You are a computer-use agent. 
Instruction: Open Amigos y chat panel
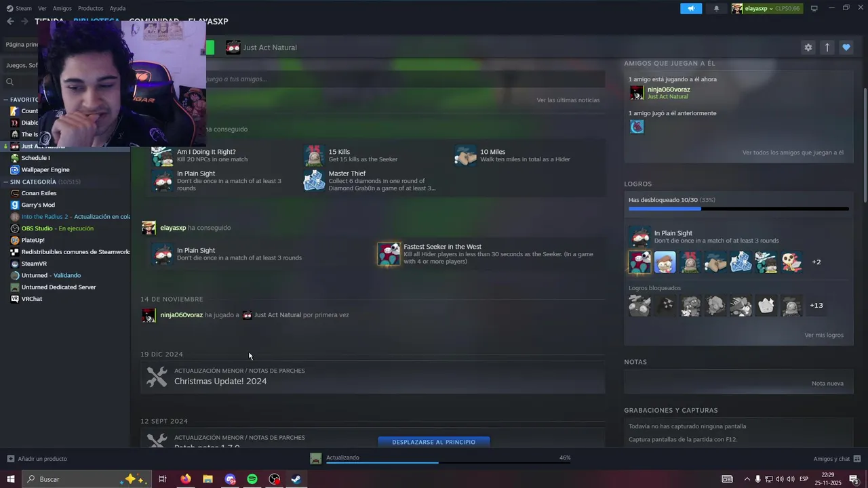pos(837,459)
